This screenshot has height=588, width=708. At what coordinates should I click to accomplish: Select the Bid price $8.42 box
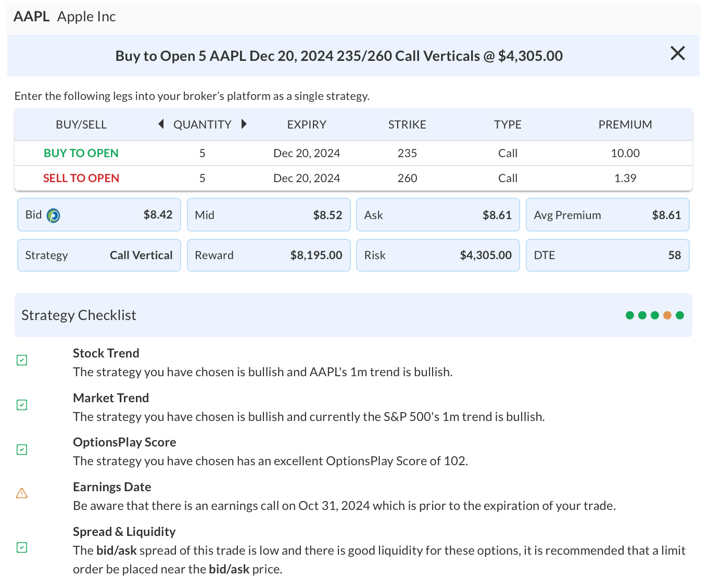coord(99,215)
